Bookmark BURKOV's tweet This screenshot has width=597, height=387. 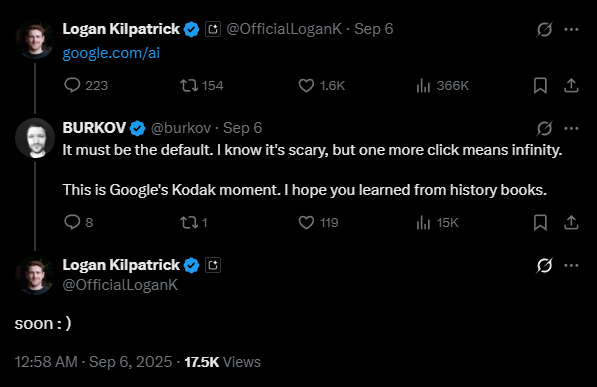[x=540, y=222]
